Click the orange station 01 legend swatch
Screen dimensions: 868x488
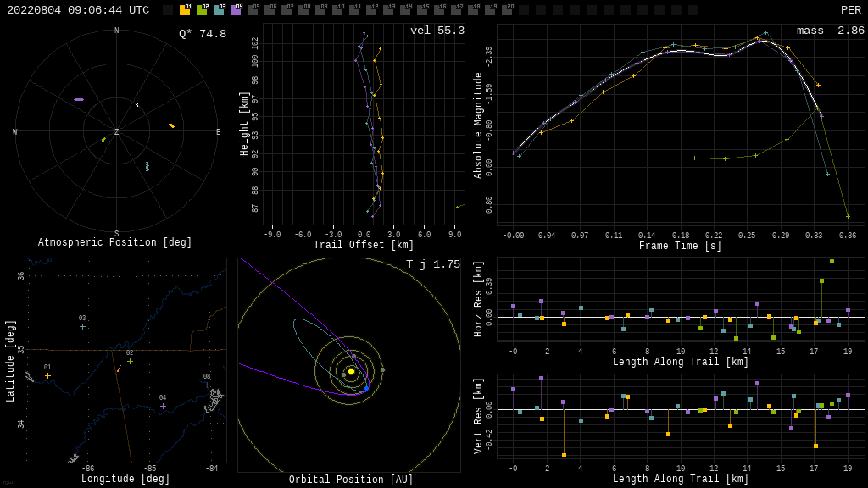[x=185, y=10]
